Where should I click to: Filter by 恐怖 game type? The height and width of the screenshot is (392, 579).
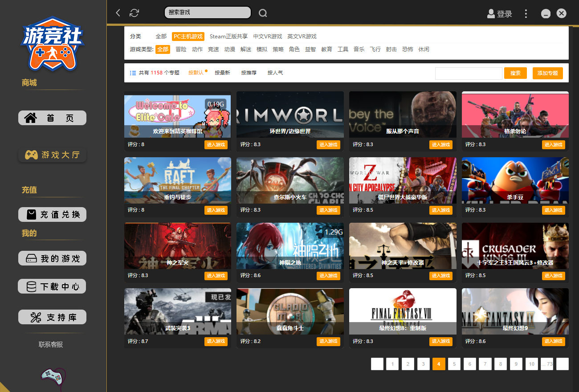(x=408, y=49)
